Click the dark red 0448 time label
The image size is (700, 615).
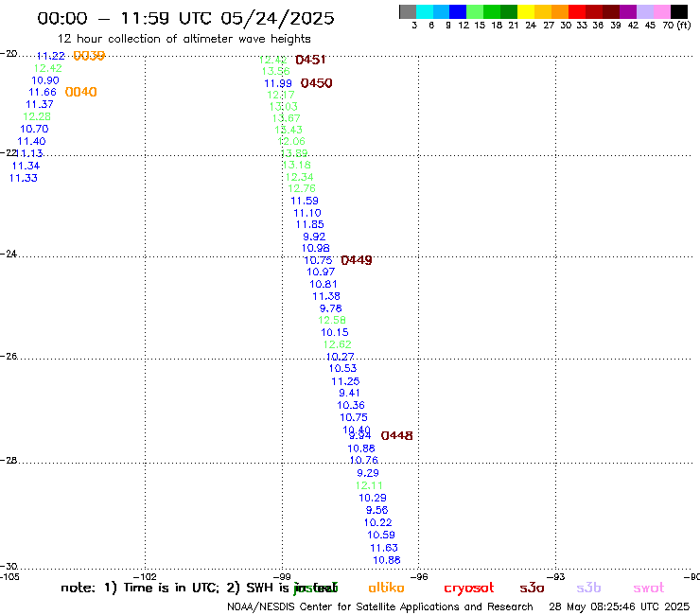click(396, 435)
